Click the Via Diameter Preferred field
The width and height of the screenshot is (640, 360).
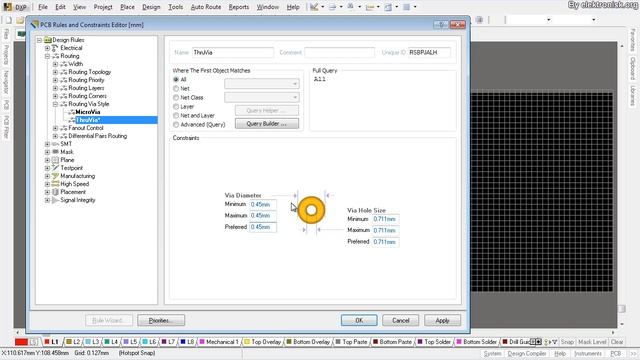tap(263, 227)
